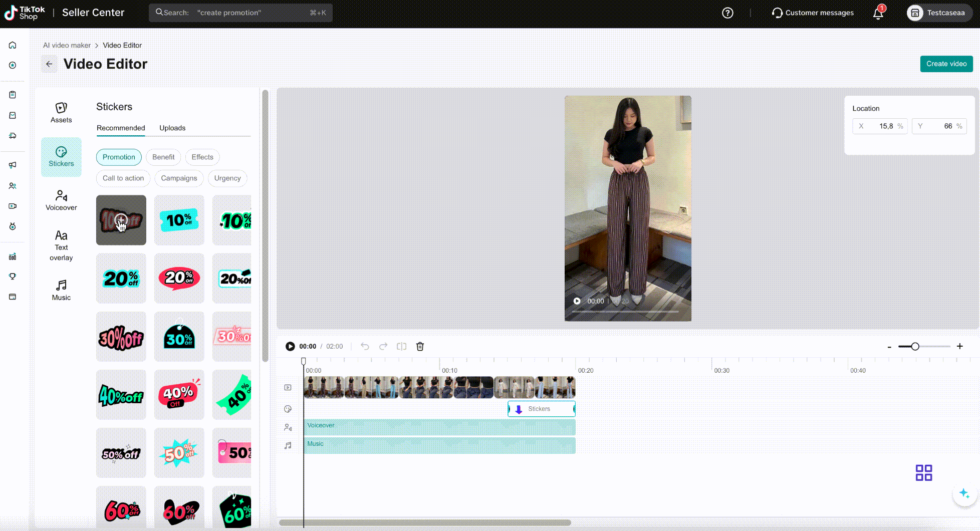Click the help question mark icon
The image size is (980, 531).
click(727, 13)
